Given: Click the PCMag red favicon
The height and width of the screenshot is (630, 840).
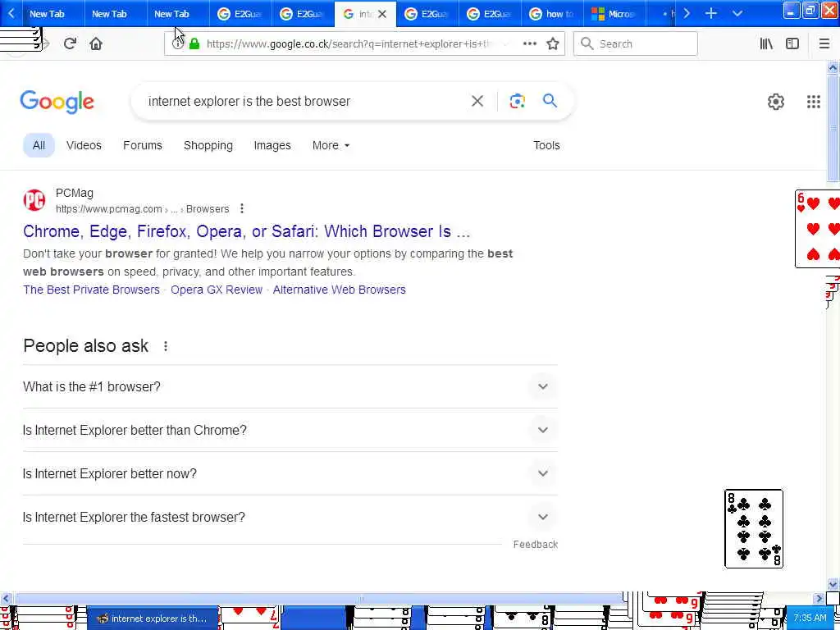Looking at the screenshot, I should [x=34, y=200].
